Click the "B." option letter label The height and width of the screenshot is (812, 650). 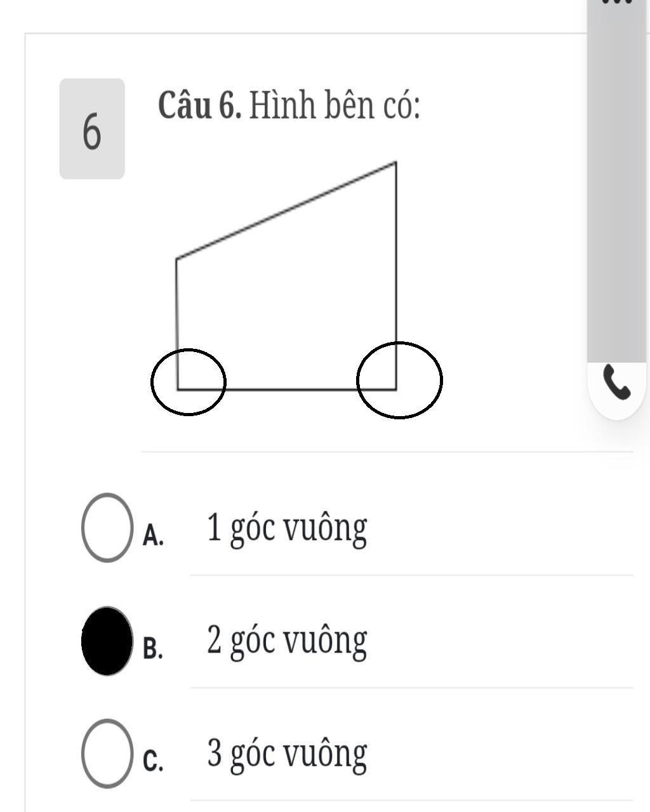153,648
